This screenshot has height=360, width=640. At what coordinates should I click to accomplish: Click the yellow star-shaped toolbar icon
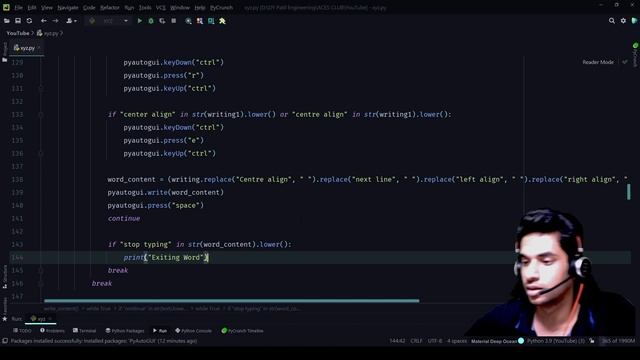click(x=222, y=21)
